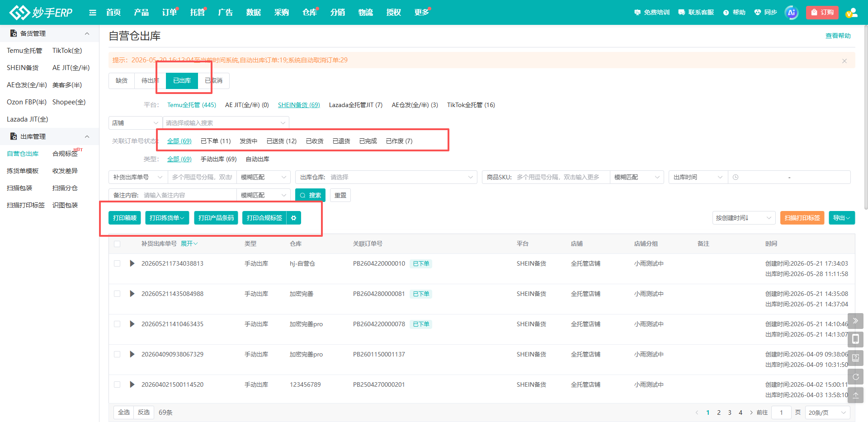The height and width of the screenshot is (422, 868).
Task: Click the refresh icon in floating toolbar
Action: click(855, 376)
